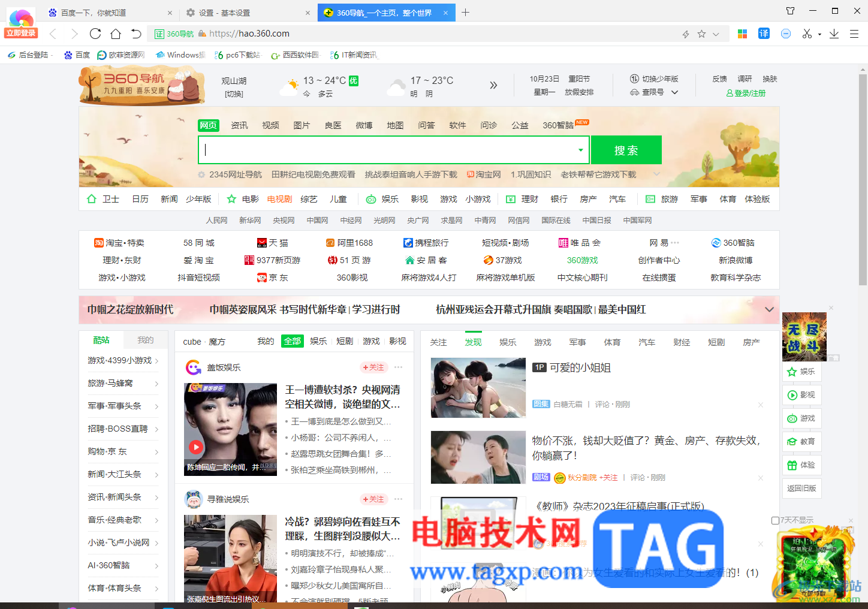Screen dimensions: 868x609
Task: Open the 携程旅行 site link
Action: 426,243
